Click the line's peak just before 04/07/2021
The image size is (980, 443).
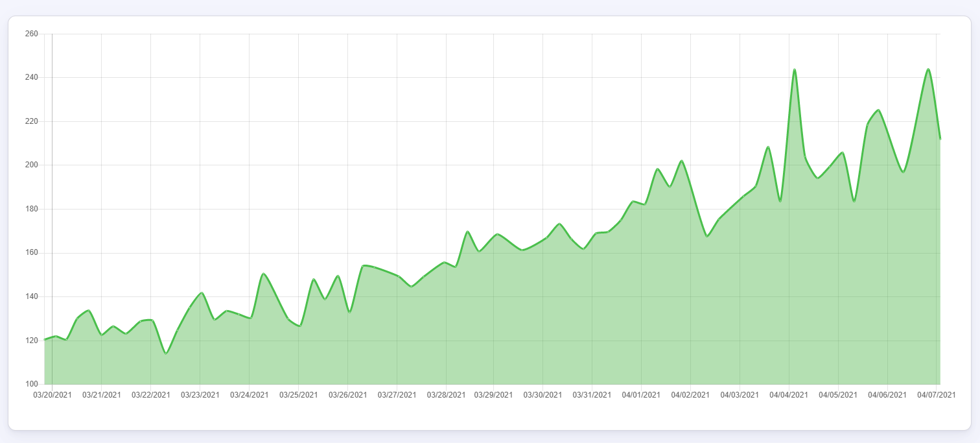click(928, 69)
